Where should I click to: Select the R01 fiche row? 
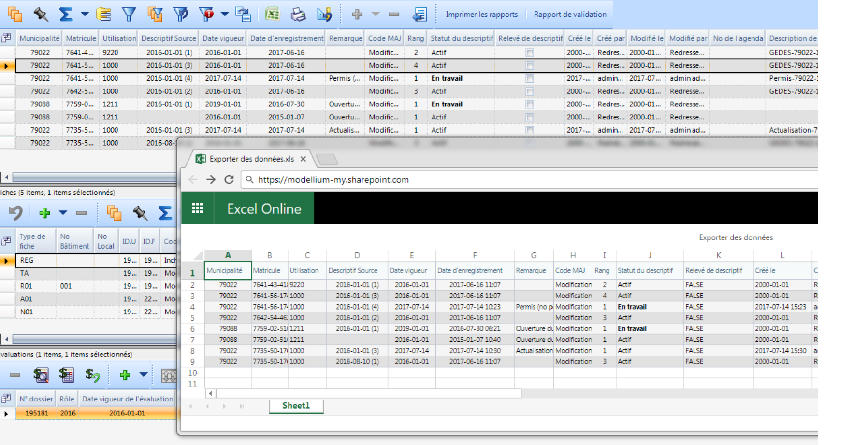pos(88,286)
